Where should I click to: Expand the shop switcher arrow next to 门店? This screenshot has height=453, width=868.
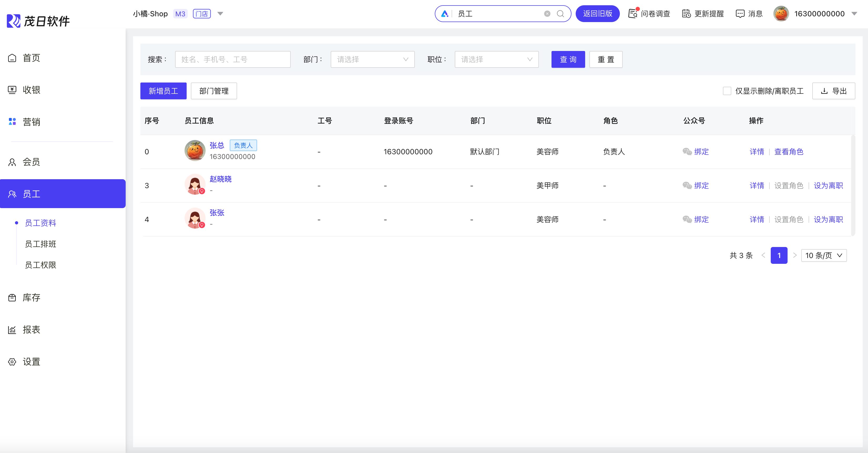coord(220,14)
